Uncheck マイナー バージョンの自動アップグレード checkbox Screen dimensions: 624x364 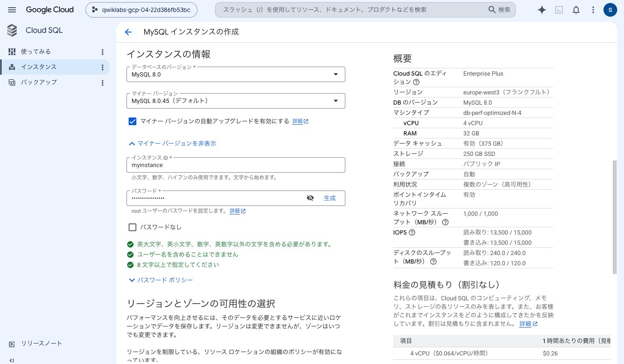click(132, 121)
